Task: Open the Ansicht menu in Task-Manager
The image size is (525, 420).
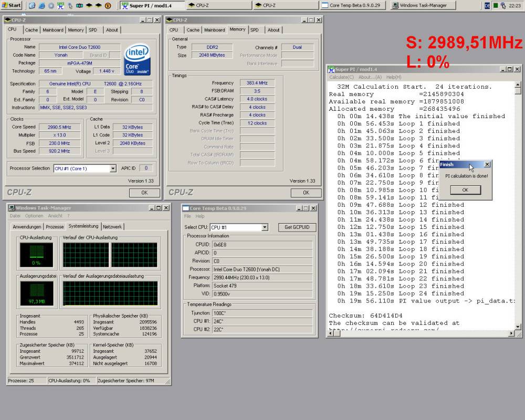Action: coord(55,216)
